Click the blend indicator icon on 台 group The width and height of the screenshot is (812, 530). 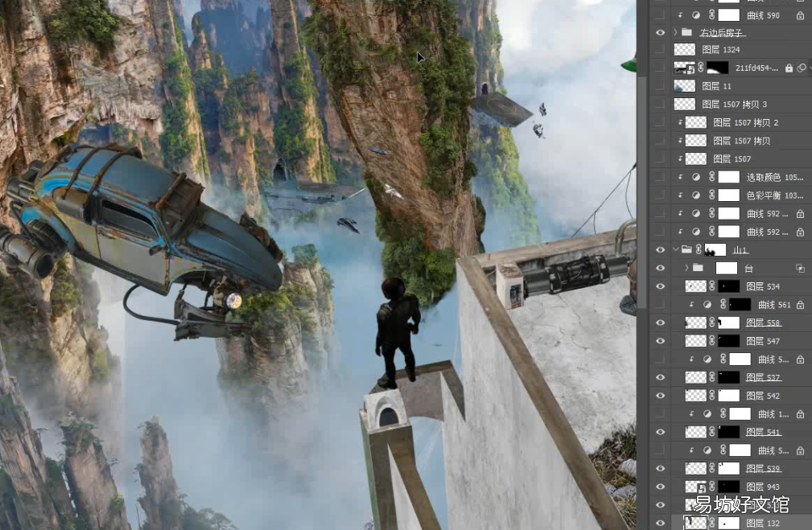tap(800, 268)
